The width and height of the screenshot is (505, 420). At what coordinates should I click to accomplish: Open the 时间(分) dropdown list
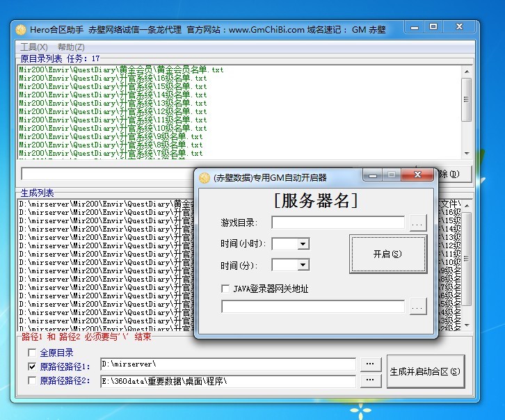click(303, 265)
